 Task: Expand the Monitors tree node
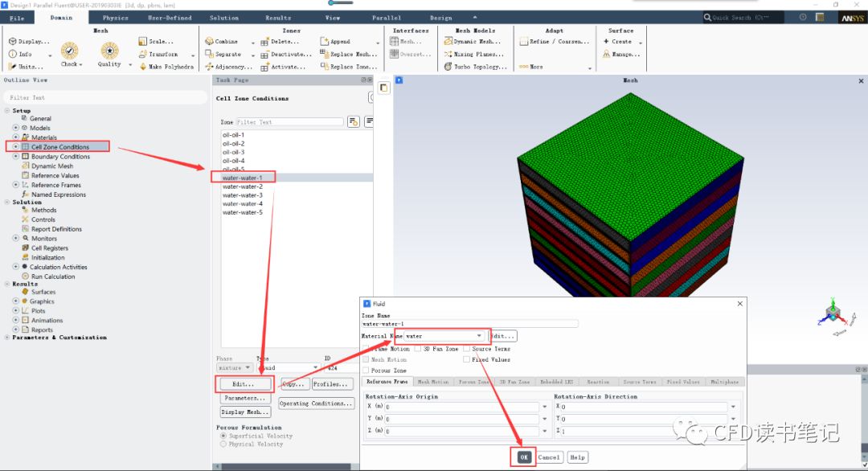pyautogui.click(x=15, y=239)
